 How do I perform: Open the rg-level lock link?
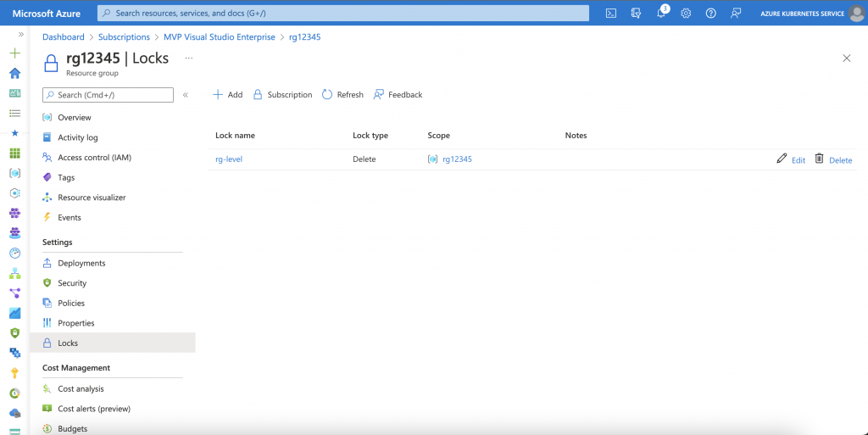(x=229, y=159)
